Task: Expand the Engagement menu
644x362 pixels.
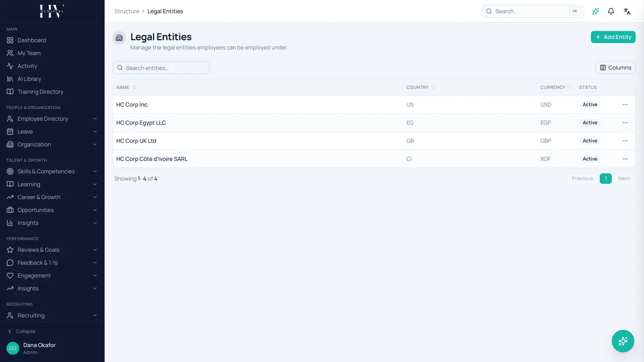Action: pos(52,276)
